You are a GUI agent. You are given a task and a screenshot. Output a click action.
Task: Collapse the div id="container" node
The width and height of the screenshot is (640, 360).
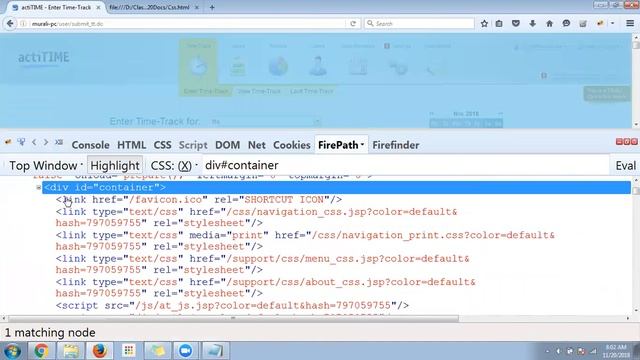pyautogui.click(x=38, y=187)
